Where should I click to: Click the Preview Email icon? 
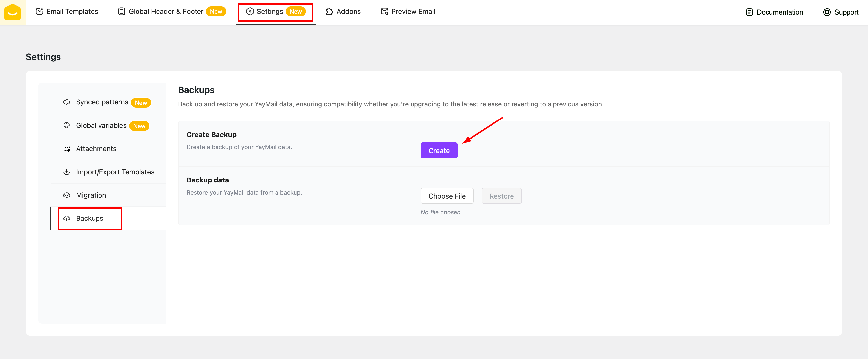tap(384, 11)
